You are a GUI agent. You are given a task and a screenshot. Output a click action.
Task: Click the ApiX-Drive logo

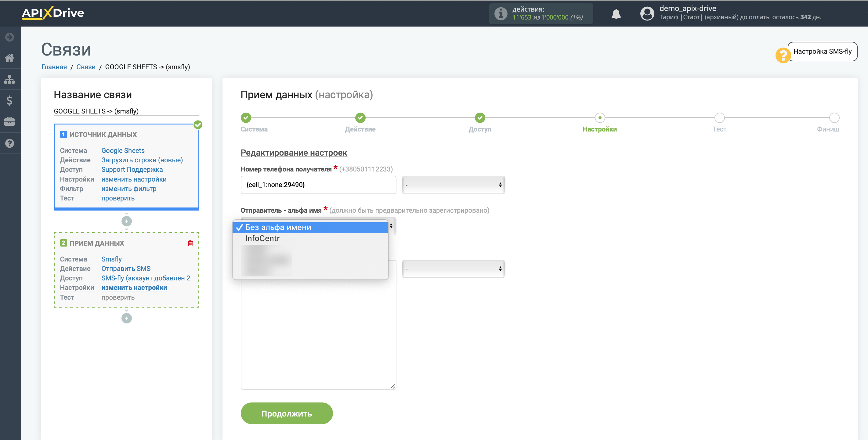(53, 13)
